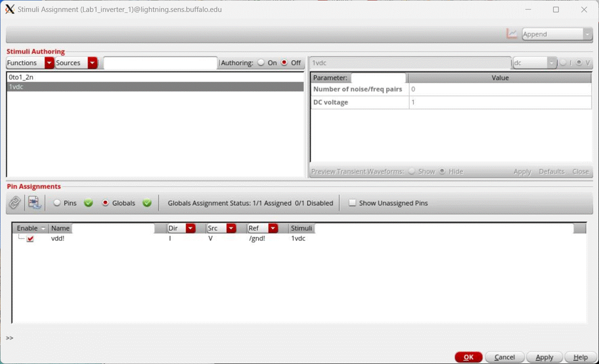Enable the Show Unassigned Pins checkbox

[352, 203]
